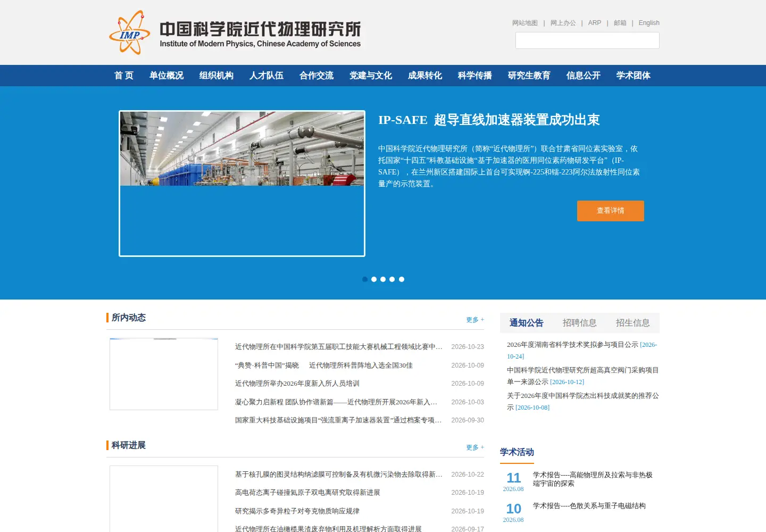Show more 科研进展 items via 更多
Image resolution: width=766 pixels, height=532 pixels.
475,447
